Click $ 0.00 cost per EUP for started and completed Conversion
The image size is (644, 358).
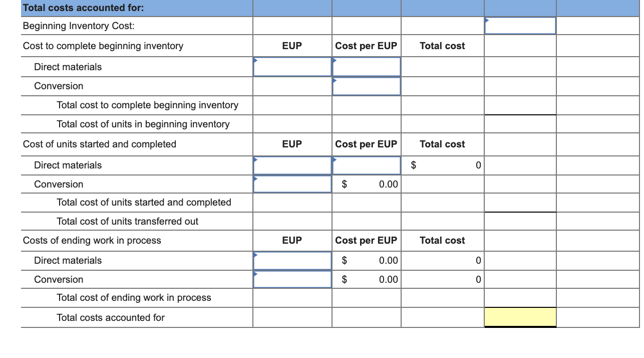click(367, 184)
